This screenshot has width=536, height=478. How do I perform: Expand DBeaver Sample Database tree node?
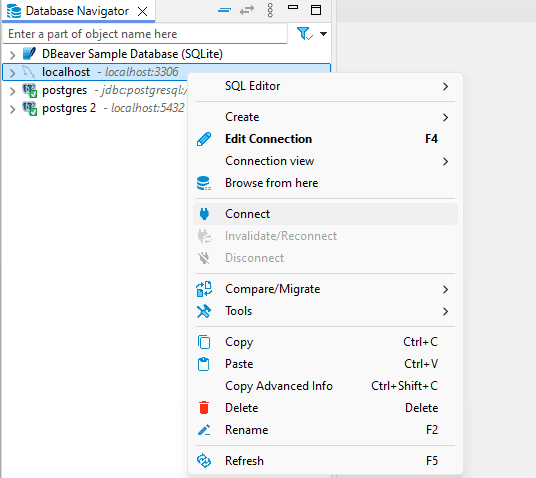coord(12,54)
